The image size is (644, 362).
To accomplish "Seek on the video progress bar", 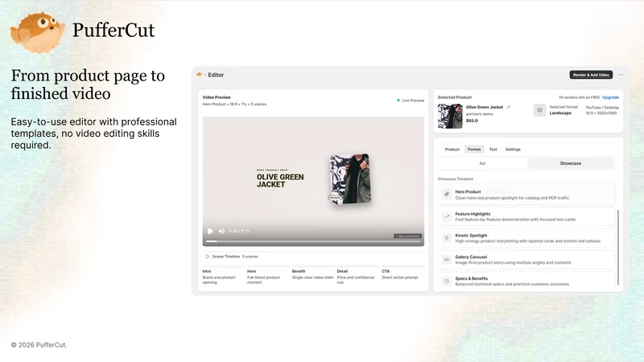I will [313, 241].
